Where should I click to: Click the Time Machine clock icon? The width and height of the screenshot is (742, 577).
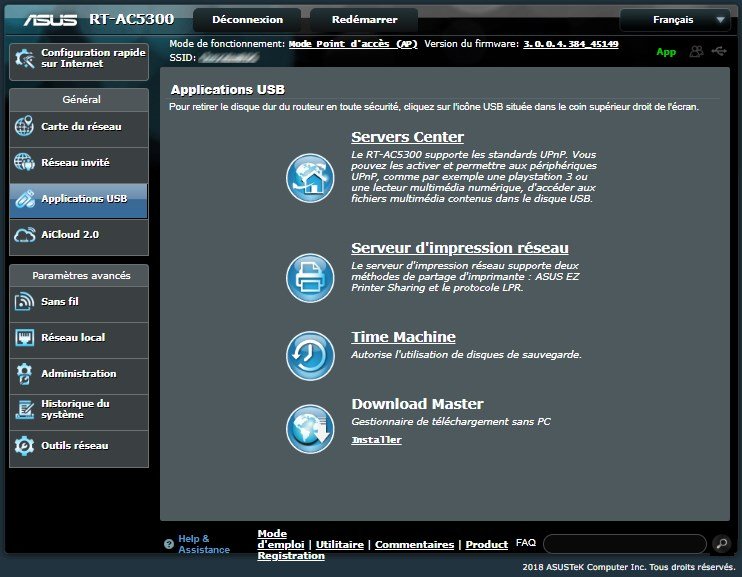tap(310, 355)
